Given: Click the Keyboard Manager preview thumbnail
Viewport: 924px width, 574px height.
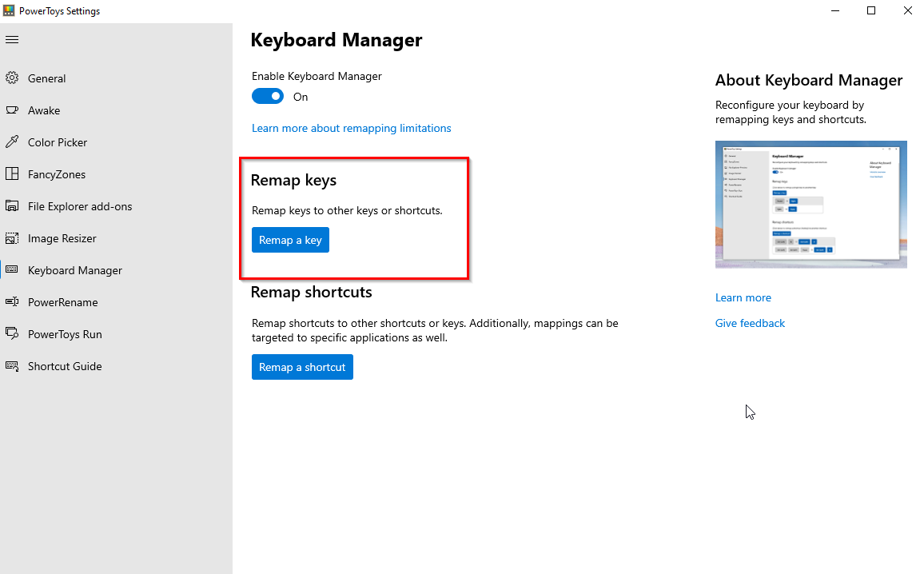Looking at the screenshot, I should [811, 205].
